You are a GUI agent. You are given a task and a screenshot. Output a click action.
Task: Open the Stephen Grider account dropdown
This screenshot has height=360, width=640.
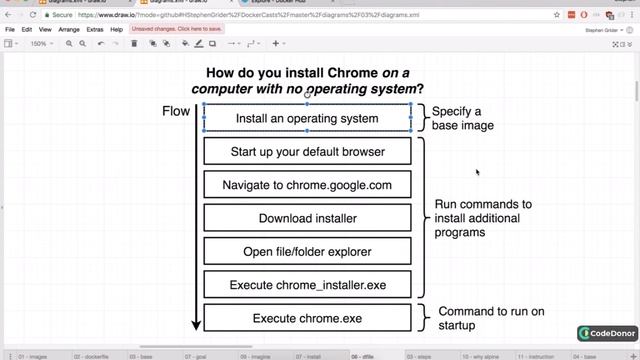(x=604, y=30)
